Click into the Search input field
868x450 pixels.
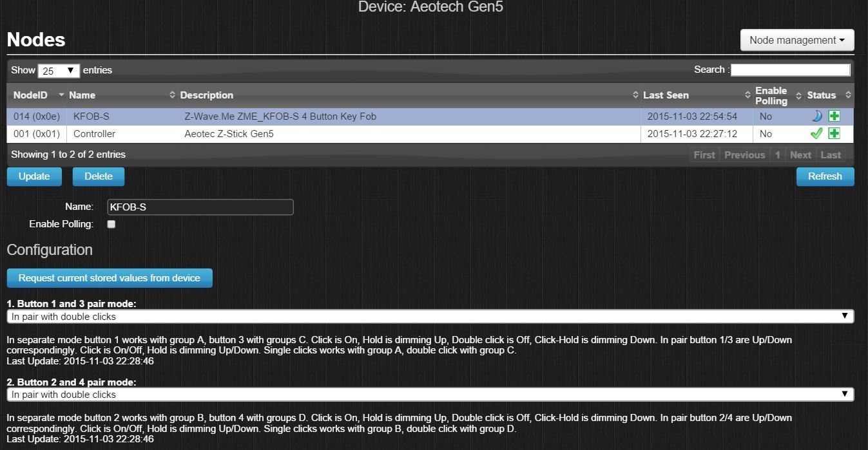[x=791, y=70]
